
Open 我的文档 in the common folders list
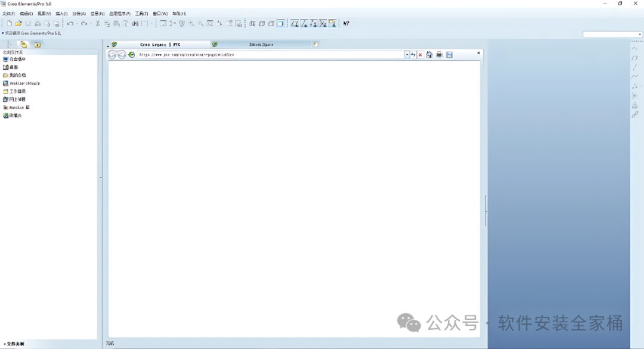coord(14,75)
